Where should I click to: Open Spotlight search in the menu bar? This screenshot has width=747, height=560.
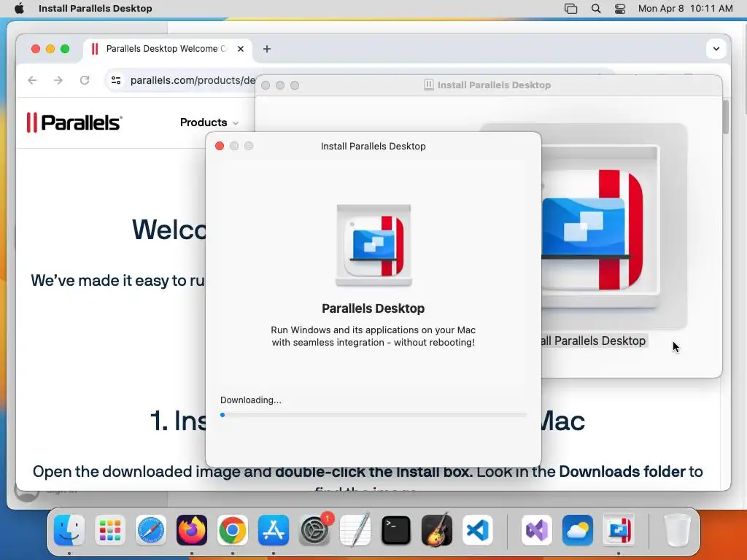(595, 9)
